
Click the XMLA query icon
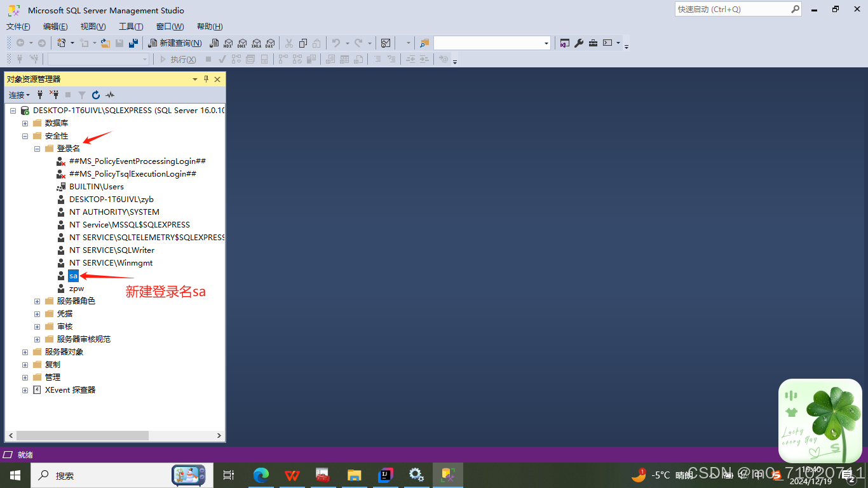click(256, 43)
